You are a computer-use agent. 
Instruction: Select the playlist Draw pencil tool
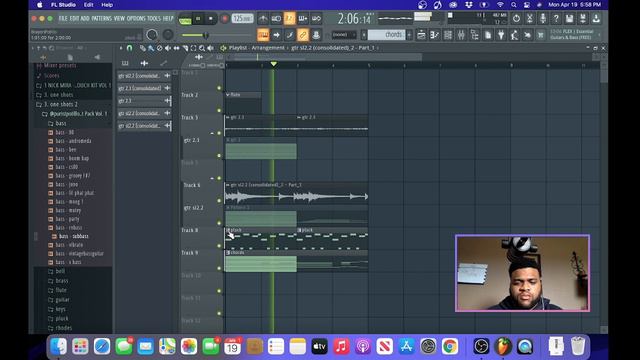point(142,48)
